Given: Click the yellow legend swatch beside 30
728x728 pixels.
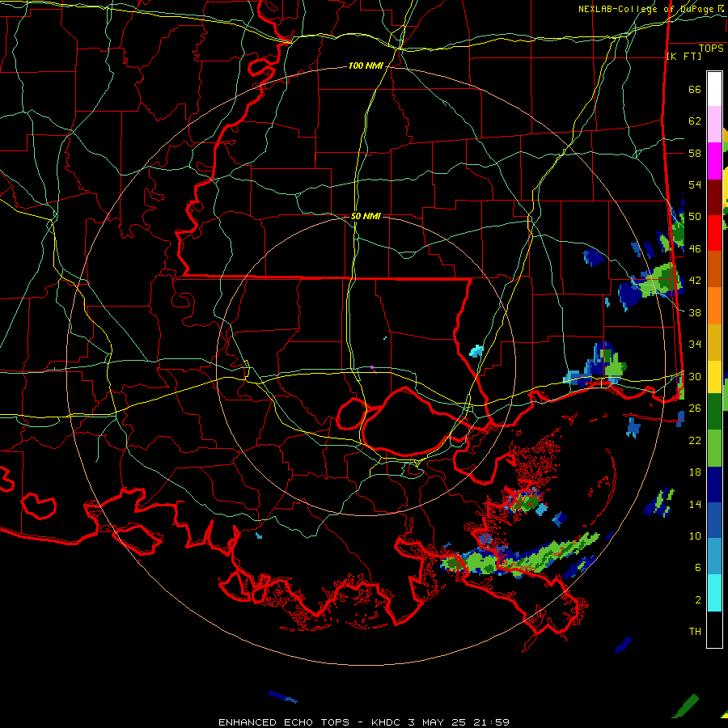Looking at the screenshot, I should pyautogui.click(x=714, y=376).
